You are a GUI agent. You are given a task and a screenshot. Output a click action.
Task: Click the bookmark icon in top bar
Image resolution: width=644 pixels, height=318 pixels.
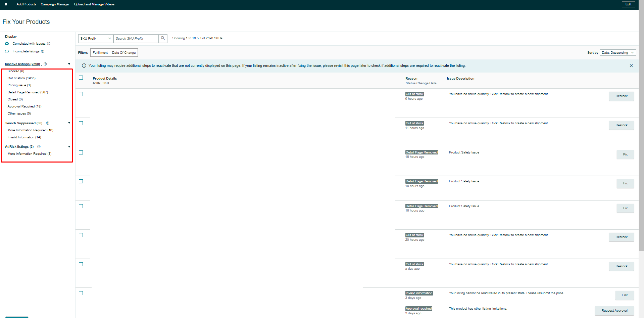pyautogui.click(x=6, y=4)
